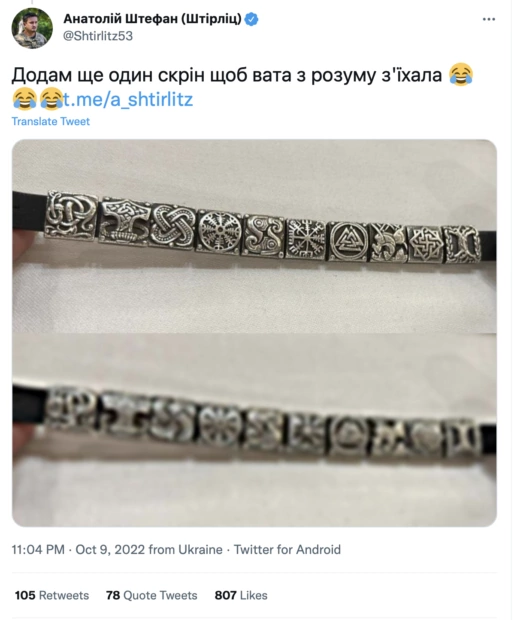Screen dimensions: 514x620
Task: Open the tweet timestamp 11:04 PM · Oct 9, 2022
Action: 78,550
